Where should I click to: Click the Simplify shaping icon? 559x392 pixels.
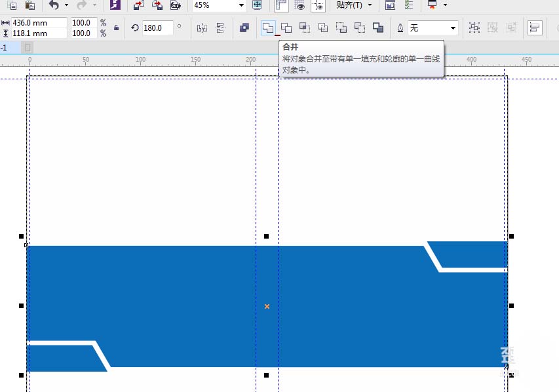pyautogui.click(x=322, y=28)
